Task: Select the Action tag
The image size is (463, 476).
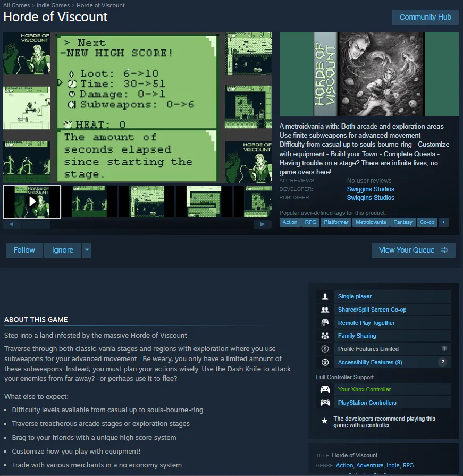Action: 290,222
